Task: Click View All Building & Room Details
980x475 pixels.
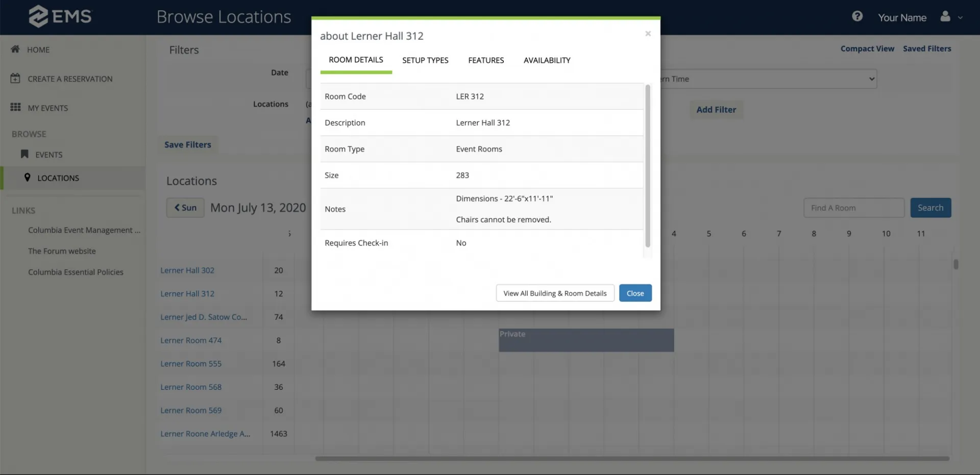Action: pos(555,293)
